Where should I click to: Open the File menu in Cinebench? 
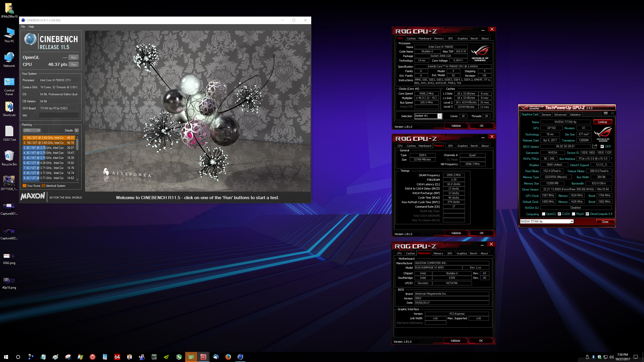click(x=23, y=27)
